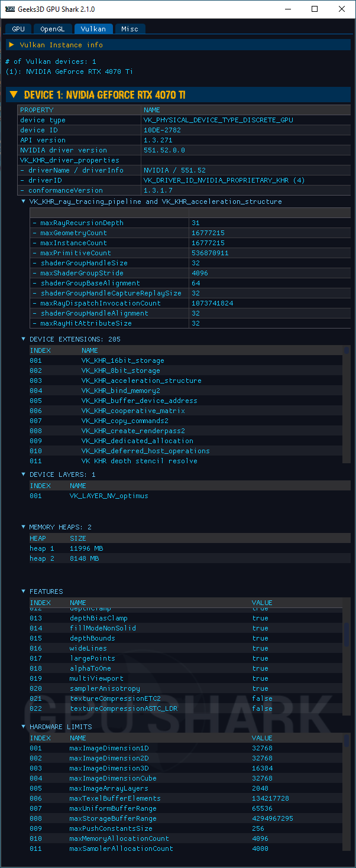Image resolution: width=356 pixels, height=868 pixels.
Task: Collapse the Hardware Limits section
Action: click(24, 726)
